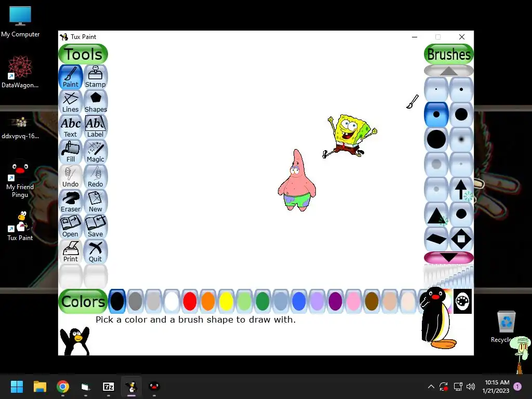This screenshot has width=532, height=399.
Task: Click Patrick on the canvas
Action: 297,180
